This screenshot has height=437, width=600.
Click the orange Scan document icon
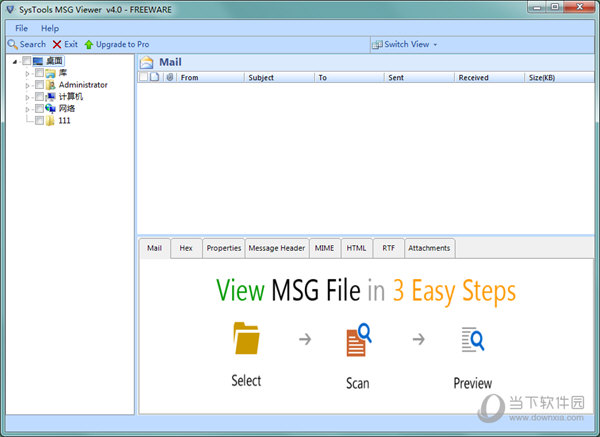click(359, 340)
